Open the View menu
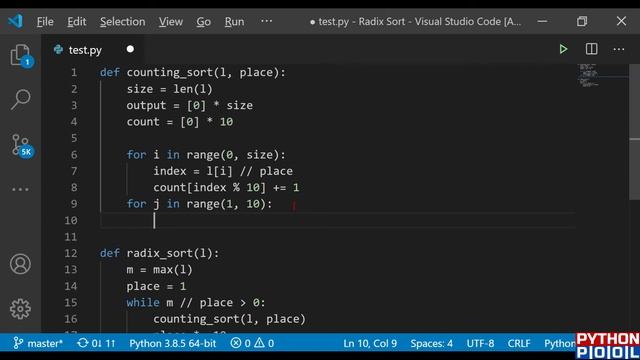This screenshot has height=360, width=640. (171, 21)
